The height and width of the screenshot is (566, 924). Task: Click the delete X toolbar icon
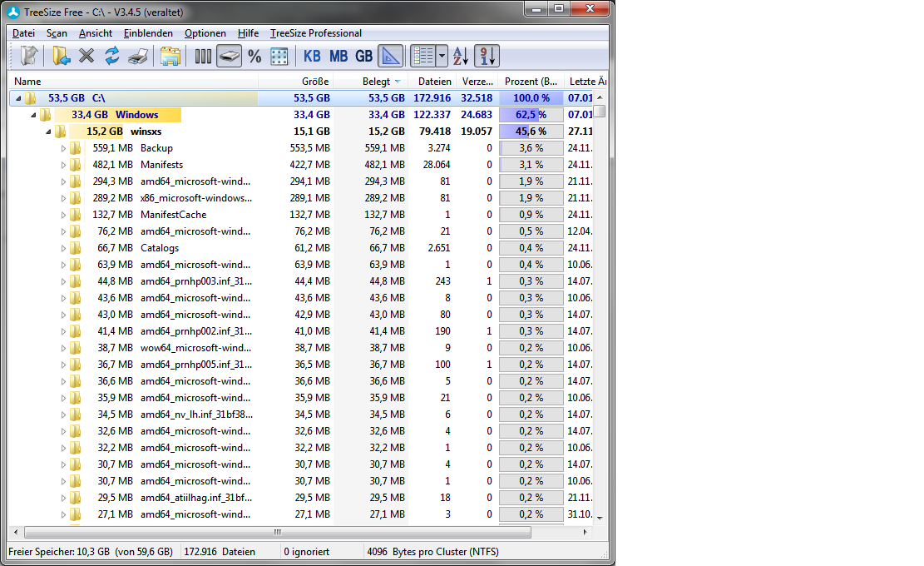[86, 56]
